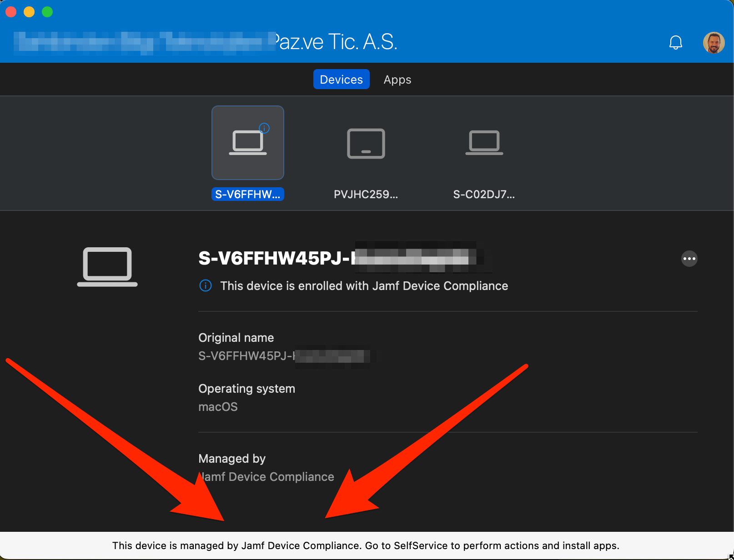Image resolution: width=734 pixels, height=560 pixels.
Task: Select the S-V6FFHW laptop device tile
Action: [248, 143]
